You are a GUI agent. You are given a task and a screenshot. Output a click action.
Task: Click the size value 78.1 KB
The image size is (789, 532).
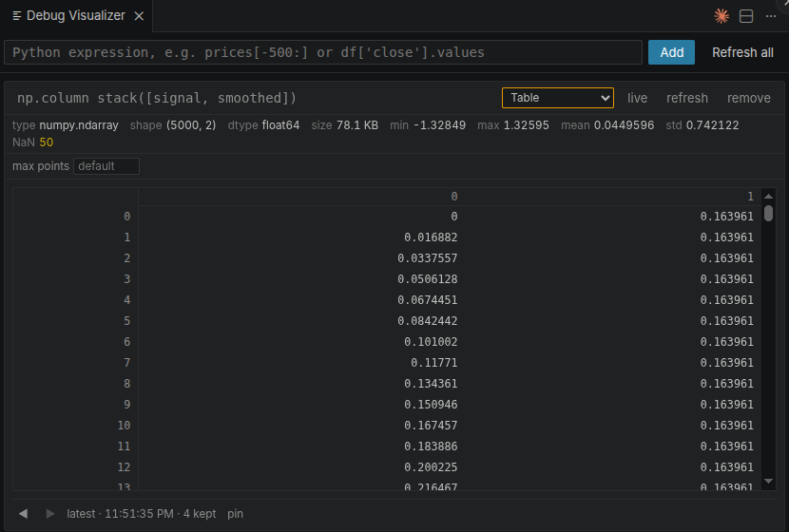click(357, 125)
